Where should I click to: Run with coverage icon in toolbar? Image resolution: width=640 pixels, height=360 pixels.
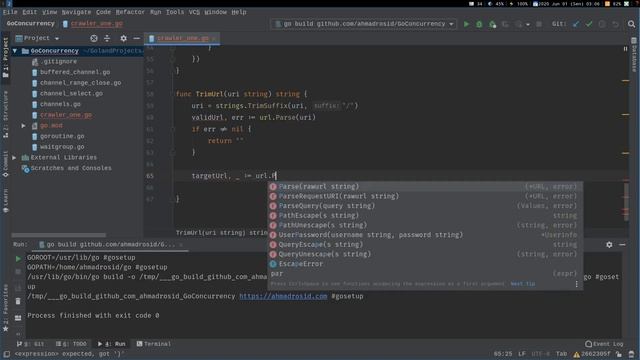tap(493, 24)
